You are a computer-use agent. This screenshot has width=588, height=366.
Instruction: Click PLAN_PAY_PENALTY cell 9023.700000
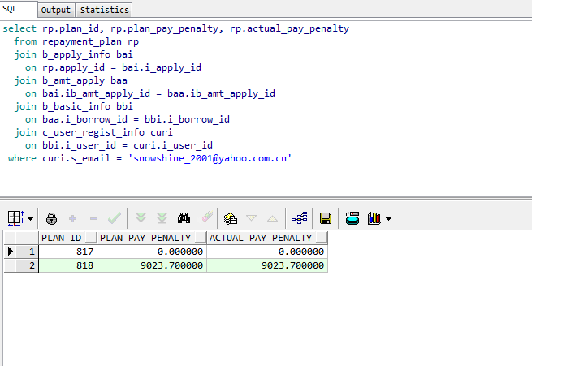pos(152,265)
